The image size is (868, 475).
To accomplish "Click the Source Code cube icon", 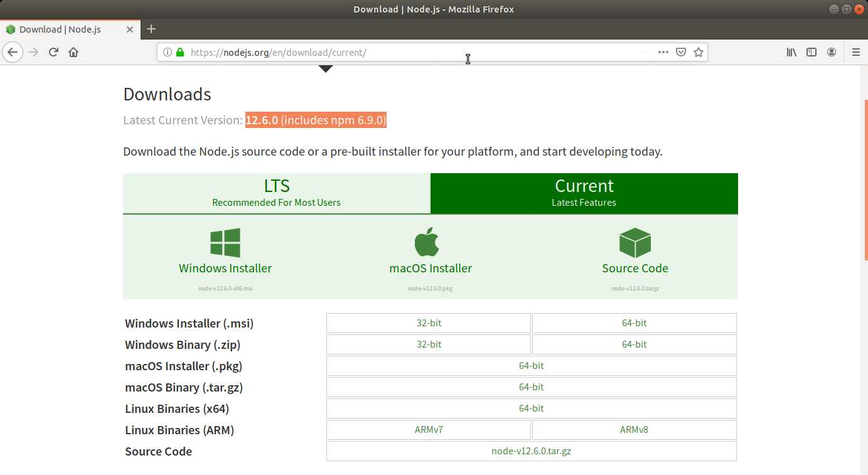I will coord(635,243).
